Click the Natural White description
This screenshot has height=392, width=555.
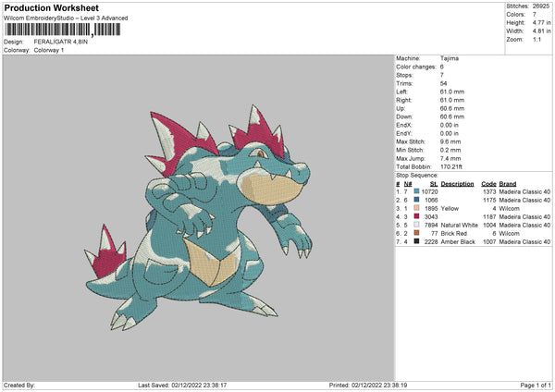tap(459, 226)
